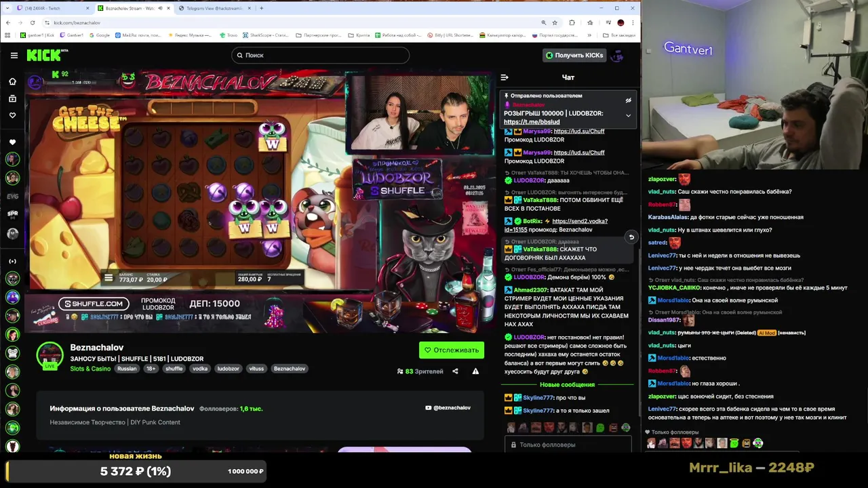Hide the pinned message icon
The image size is (868, 488).
coord(628,100)
